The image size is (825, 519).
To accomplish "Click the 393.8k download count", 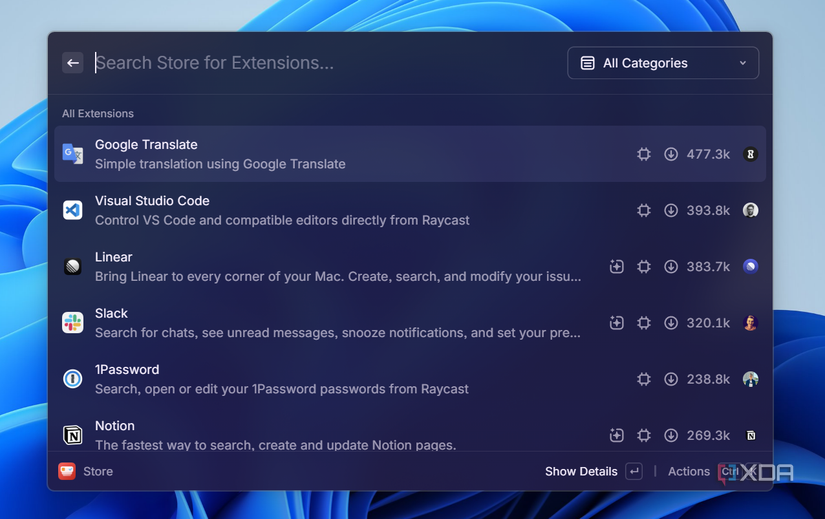I will 708,211.
